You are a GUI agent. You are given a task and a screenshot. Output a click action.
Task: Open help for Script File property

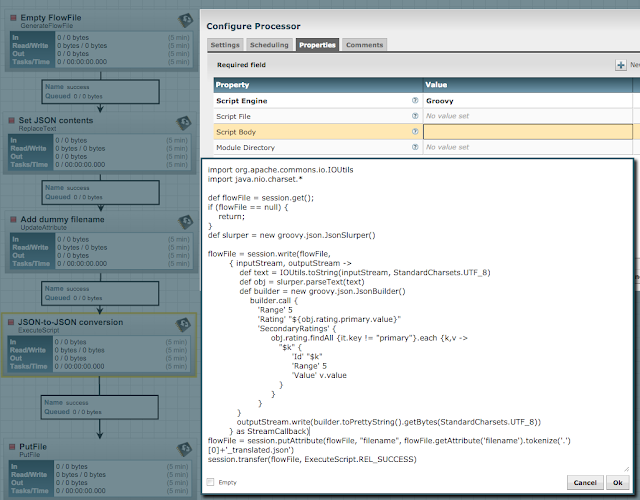tap(415, 116)
